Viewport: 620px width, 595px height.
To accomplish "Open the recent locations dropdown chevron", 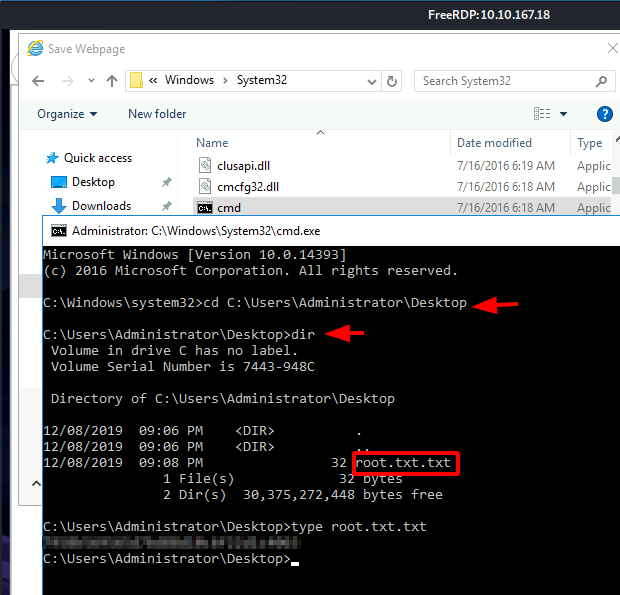I will [91, 81].
